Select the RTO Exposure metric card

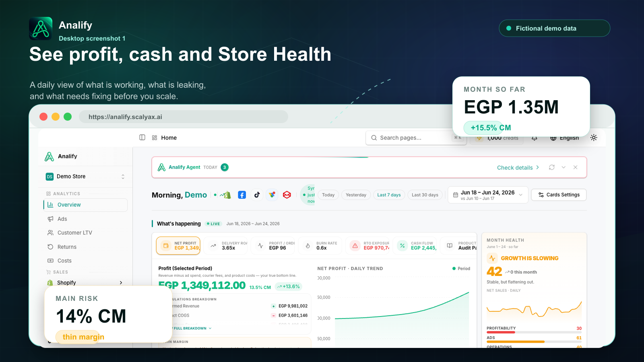click(x=367, y=246)
